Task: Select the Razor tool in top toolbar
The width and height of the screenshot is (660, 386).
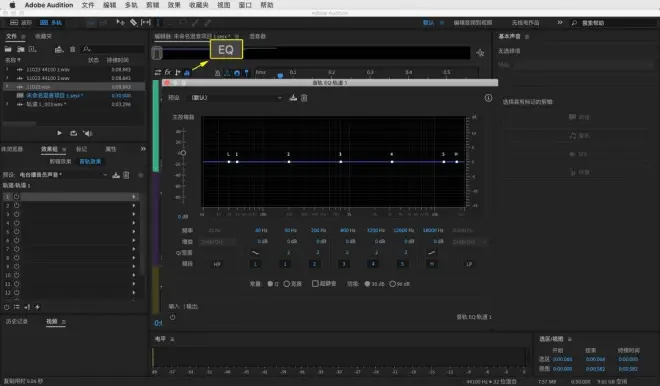Action: (x=133, y=22)
